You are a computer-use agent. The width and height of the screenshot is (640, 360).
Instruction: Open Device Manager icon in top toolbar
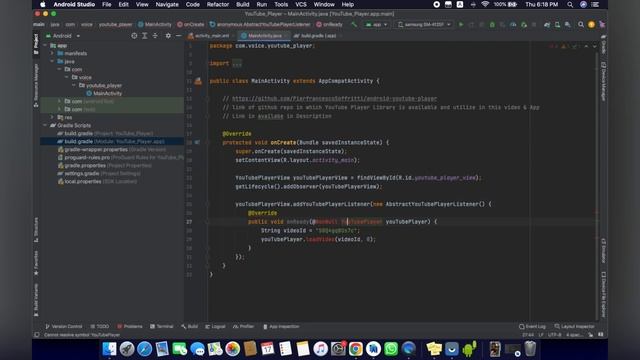tap(557, 24)
